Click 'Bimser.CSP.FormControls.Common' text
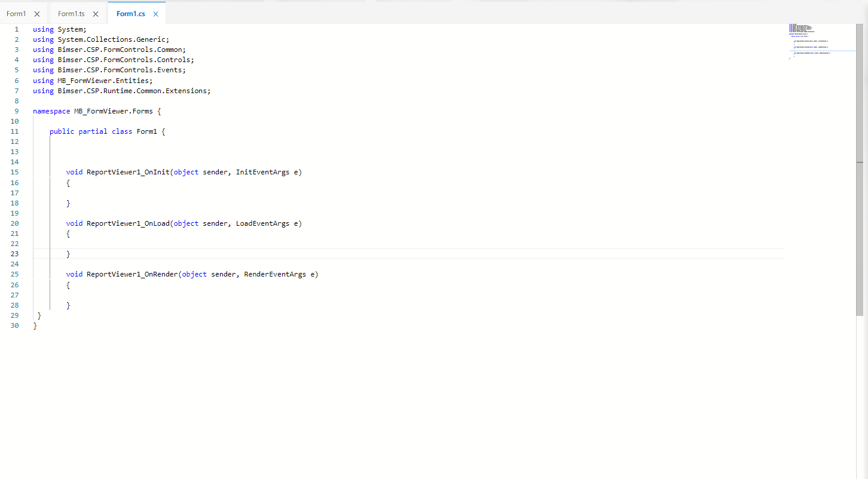The image size is (868, 479). (120, 50)
